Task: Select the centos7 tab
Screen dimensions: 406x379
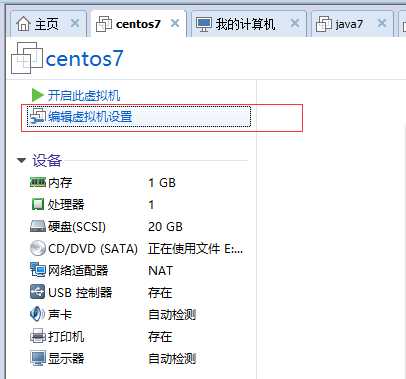Action: pos(138,24)
